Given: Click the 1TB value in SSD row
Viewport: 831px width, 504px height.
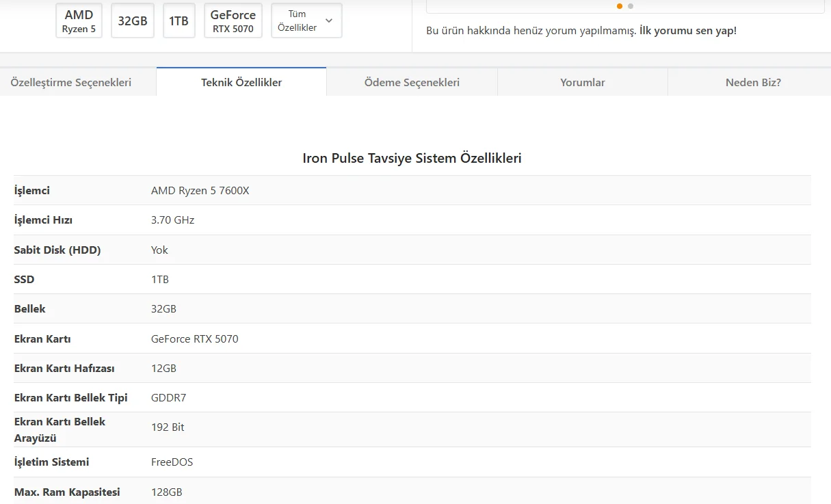Looking at the screenshot, I should tap(160, 280).
